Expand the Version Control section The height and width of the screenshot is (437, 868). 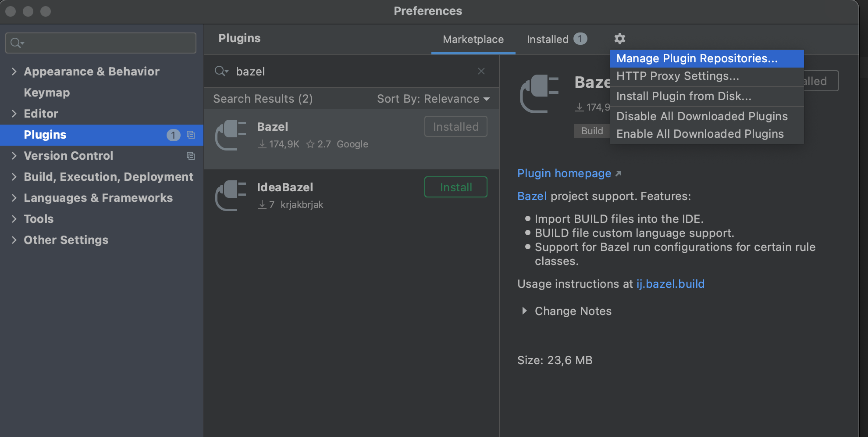pos(14,156)
